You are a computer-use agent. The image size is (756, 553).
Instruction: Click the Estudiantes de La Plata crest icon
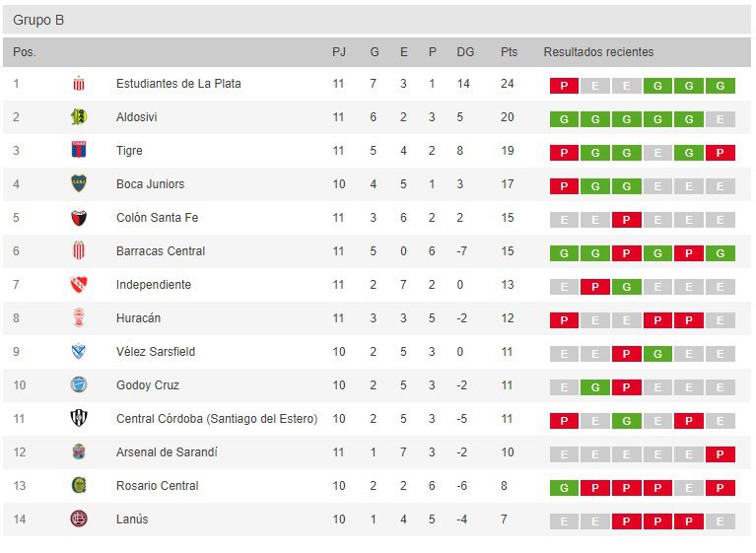pyautogui.click(x=79, y=84)
